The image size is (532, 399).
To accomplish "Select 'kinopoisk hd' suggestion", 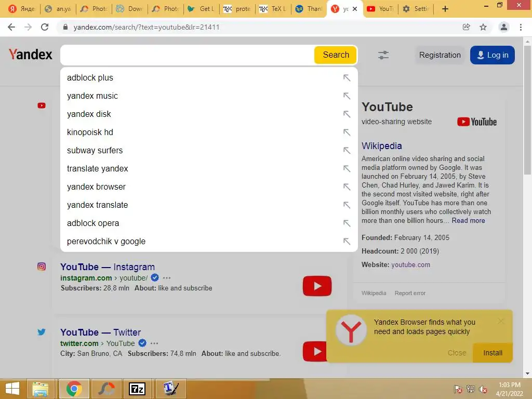I will pyautogui.click(x=209, y=132).
